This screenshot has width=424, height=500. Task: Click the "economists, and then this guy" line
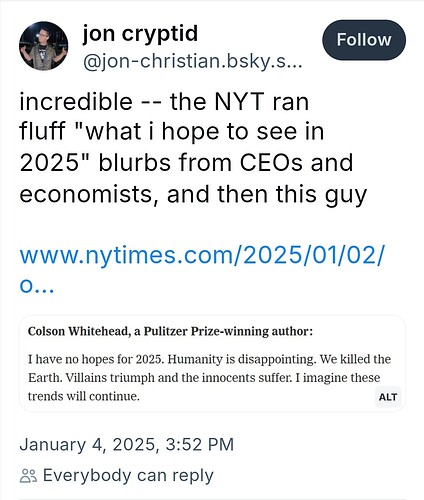click(193, 194)
